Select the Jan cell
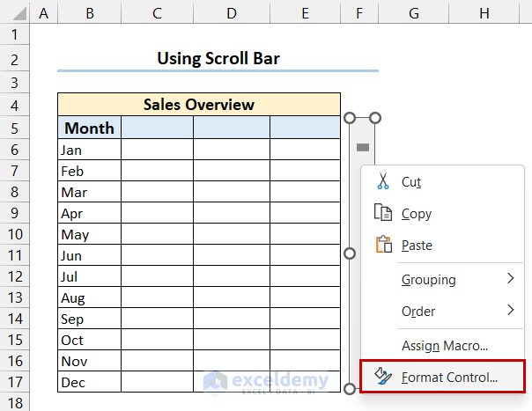Image resolution: width=532 pixels, height=411 pixels. click(89, 150)
